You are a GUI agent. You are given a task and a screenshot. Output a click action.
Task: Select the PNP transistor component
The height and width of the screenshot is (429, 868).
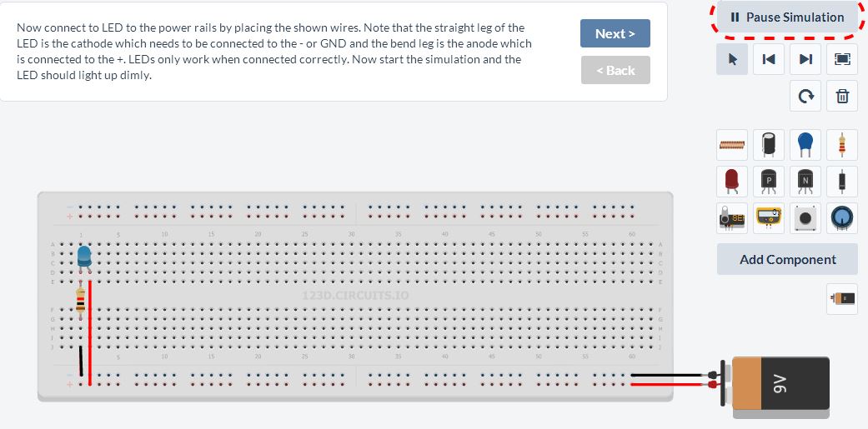[x=768, y=182]
